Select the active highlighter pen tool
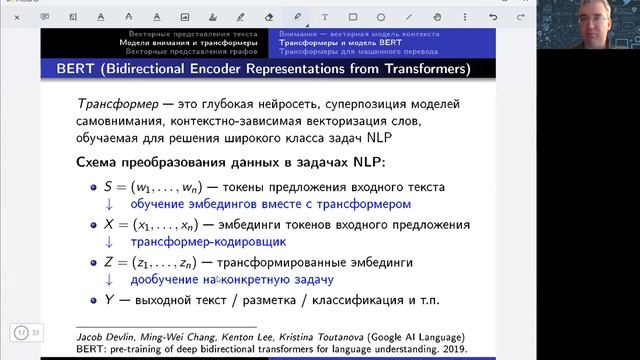The height and width of the screenshot is (360, 640). [297, 17]
